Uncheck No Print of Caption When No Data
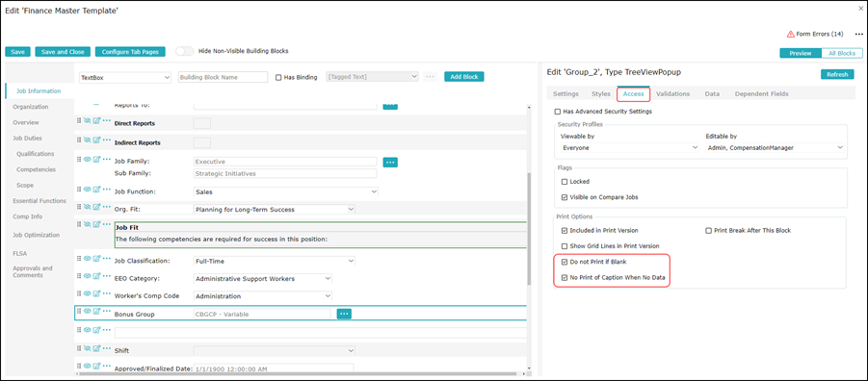Viewport: 868px width, 381px height. pos(565,278)
